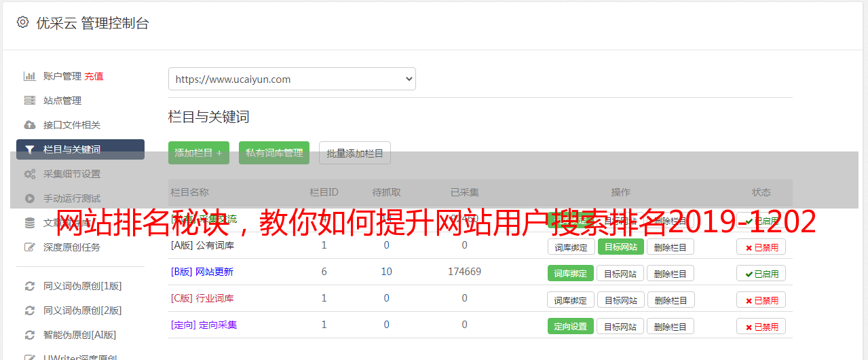
Task: Click 删除栏目 in the [C版] 行业词库 row
Action: tap(670, 300)
